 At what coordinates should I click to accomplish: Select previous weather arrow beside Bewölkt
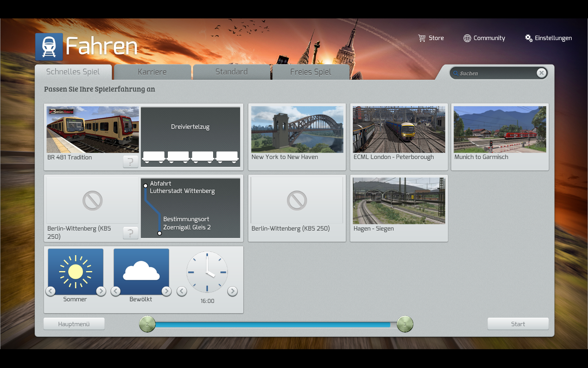(x=116, y=291)
